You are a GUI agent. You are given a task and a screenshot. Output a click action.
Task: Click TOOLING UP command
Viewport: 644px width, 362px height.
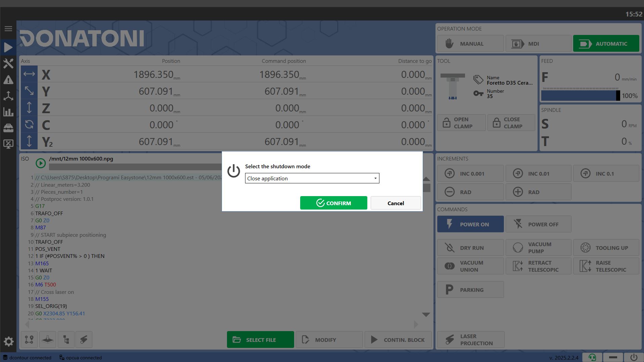tap(606, 248)
